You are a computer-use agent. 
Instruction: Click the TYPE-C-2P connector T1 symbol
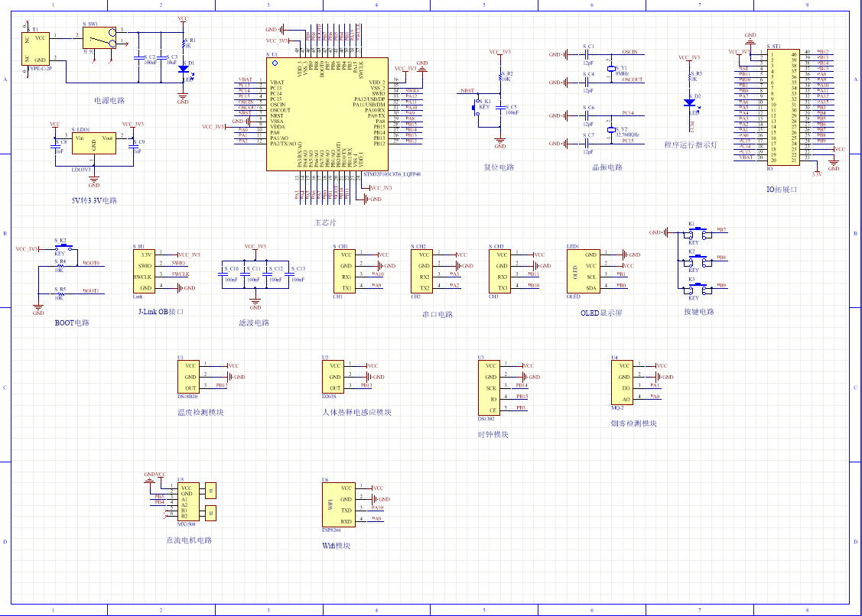click(36, 48)
